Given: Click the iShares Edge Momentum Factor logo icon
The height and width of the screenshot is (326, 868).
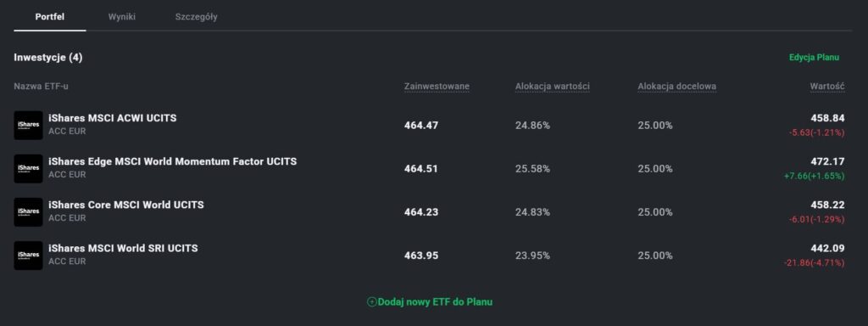Looking at the screenshot, I should tap(28, 169).
